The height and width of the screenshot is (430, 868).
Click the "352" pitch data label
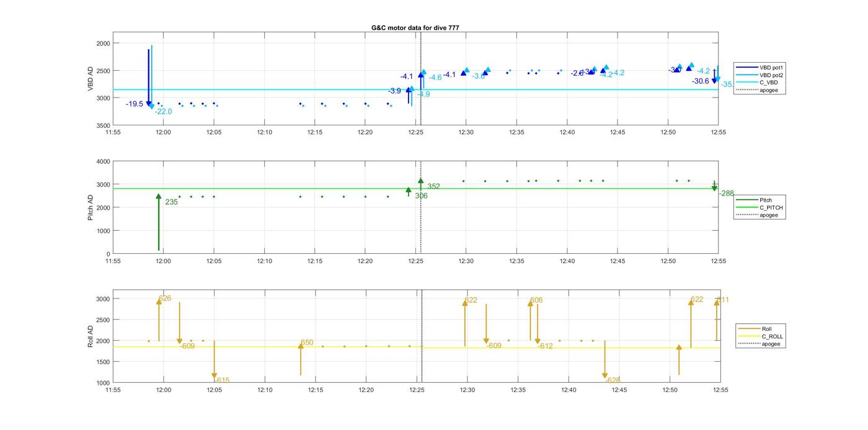tap(433, 186)
